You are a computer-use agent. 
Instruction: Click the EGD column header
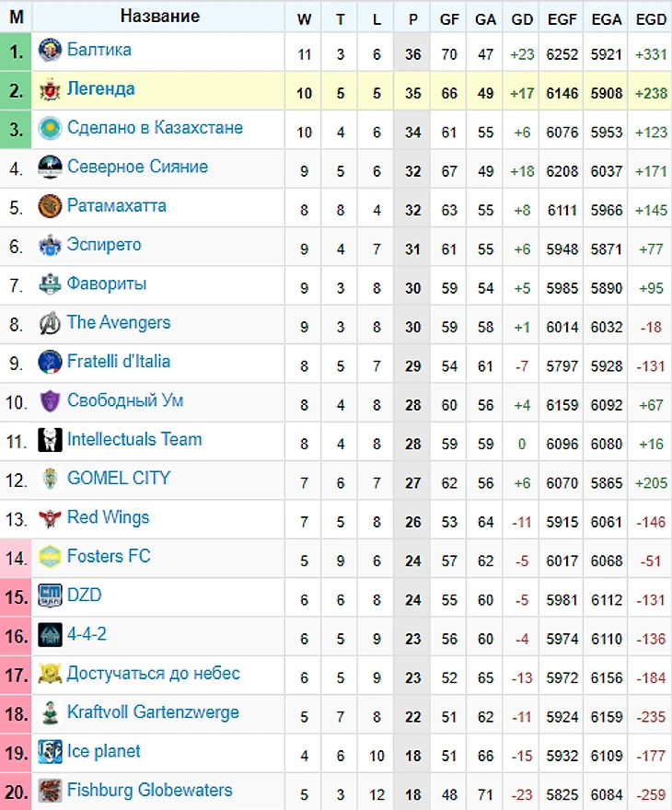click(x=651, y=17)
